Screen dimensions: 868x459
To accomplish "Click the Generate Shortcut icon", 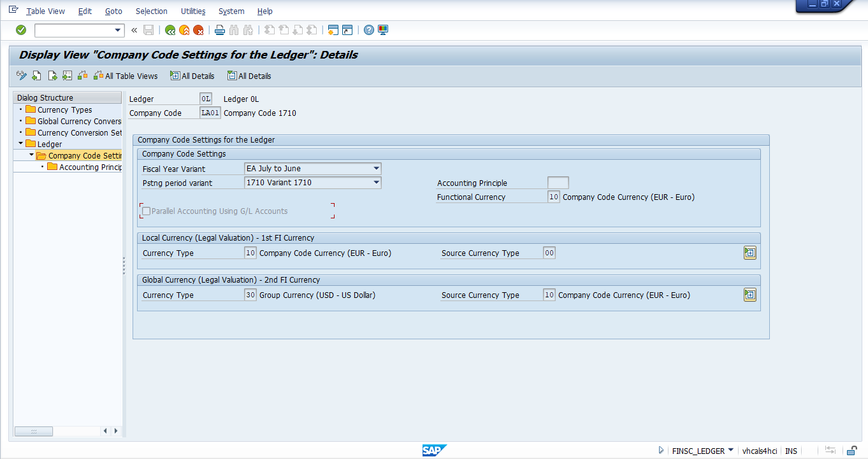I will [x=347, y=30].
